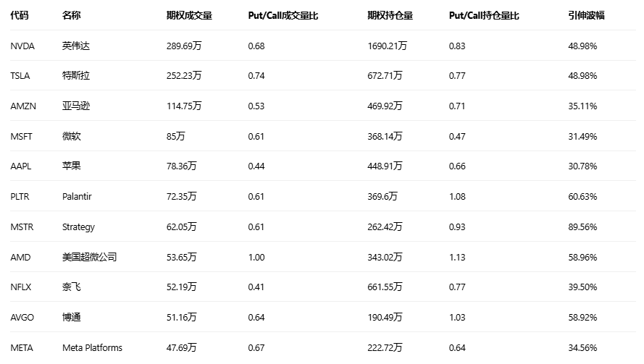
Task: Open the NVDA ticker code
Action: [x=22, y=46]
